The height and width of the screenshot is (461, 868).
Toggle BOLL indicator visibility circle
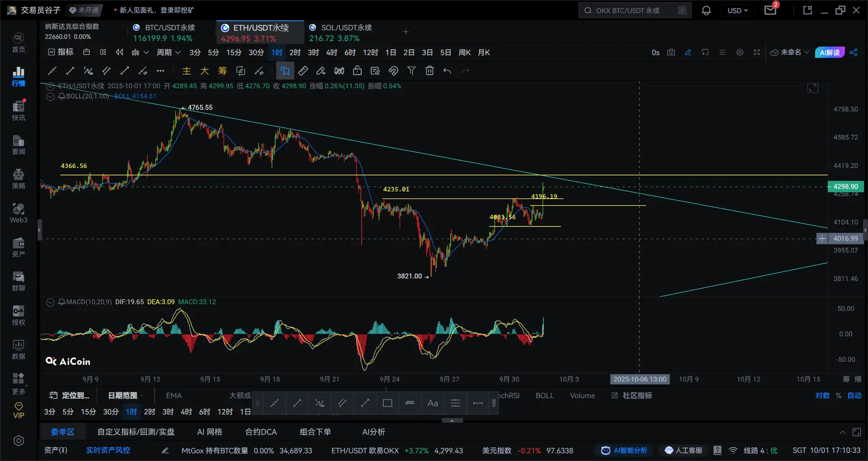(51, 96)
